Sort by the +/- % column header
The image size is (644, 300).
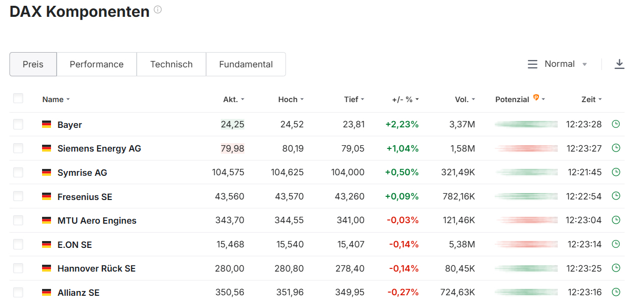pos(405,99)
